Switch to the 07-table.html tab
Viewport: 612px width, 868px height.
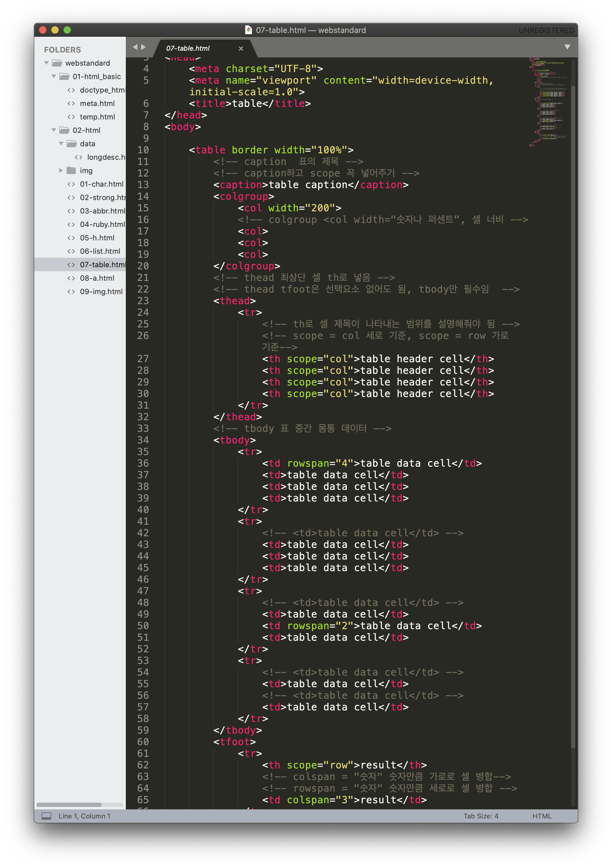pyautogui.click(x=188, y=48)
